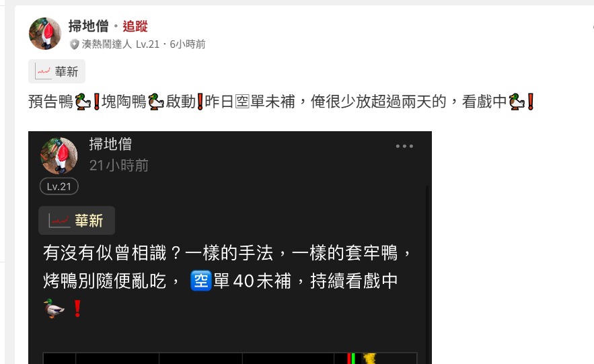Click the badge shield icon beside 湊熱鬧達人
This screenshot has height=364, width=594.
point(74,44)
